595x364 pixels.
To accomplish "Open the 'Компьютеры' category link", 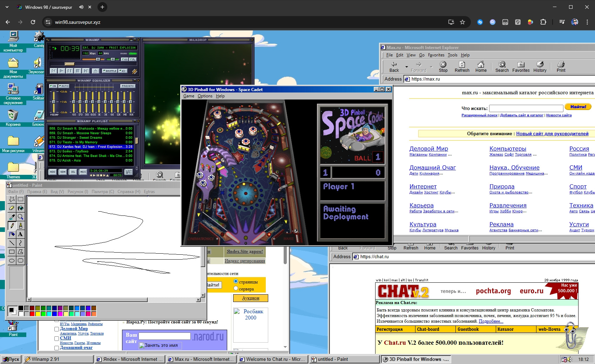I will (507, 149).
